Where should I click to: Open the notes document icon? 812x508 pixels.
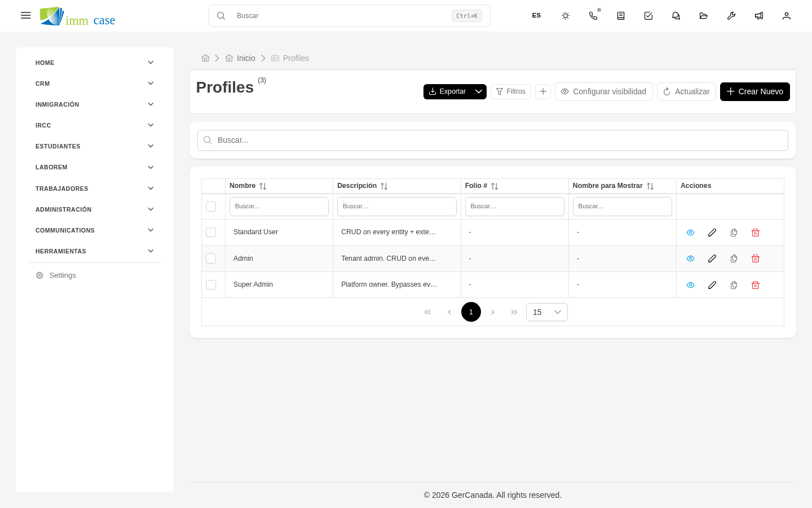(621, 16)
